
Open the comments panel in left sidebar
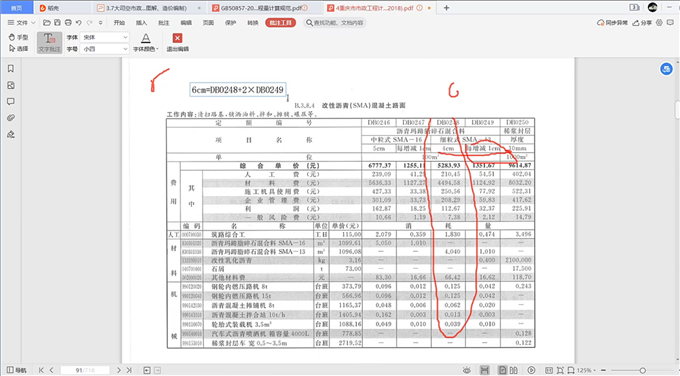click(x=11, y=101)
